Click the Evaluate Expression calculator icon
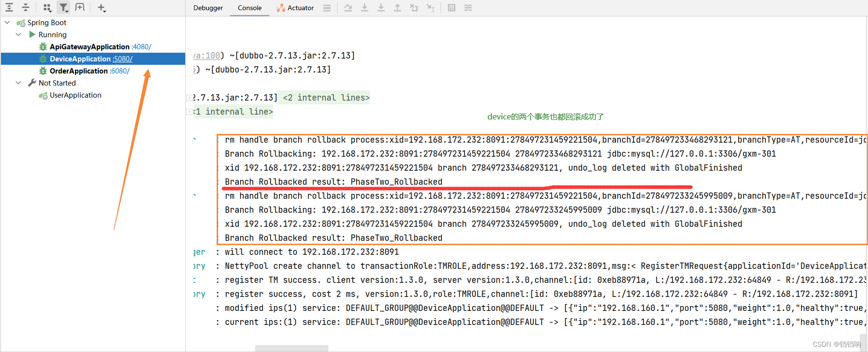Image resolution: width=868 pixels, height=352 pixels. [x=452, y=8]
